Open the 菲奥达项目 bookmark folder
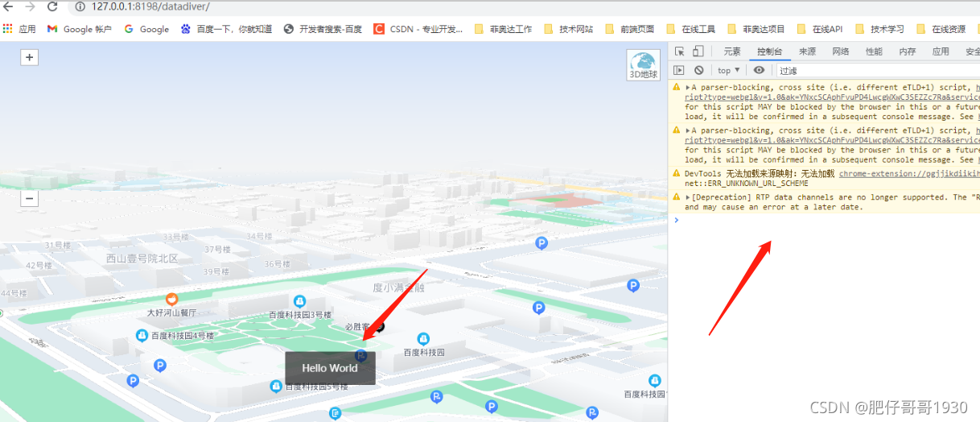The width and height of the screenshot is (980, 422). pyautogui.click(x=756, y=29)
